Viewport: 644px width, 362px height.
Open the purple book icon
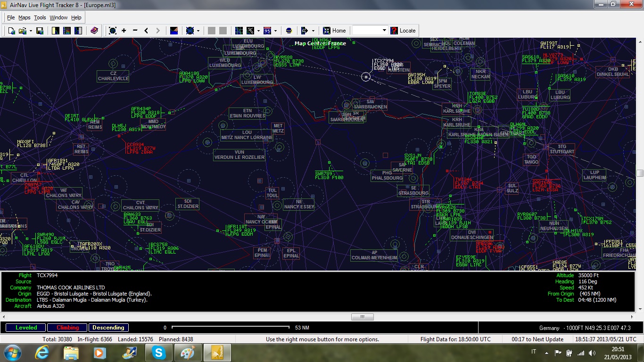pos(94,31)
